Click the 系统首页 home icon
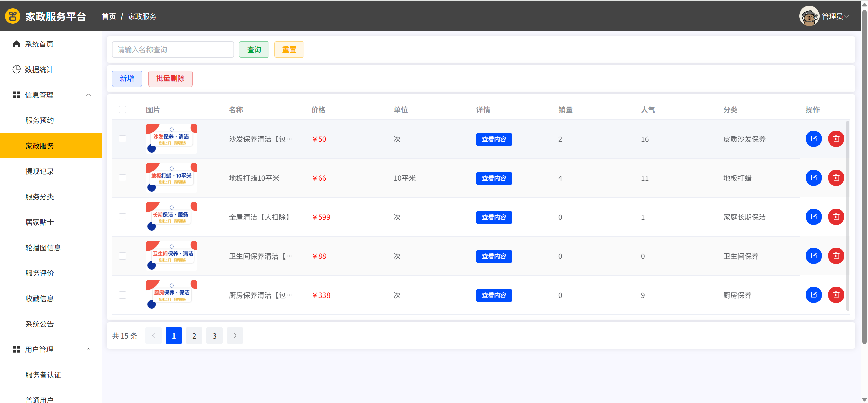Screen dimensions: 868x403 click(16, 44)
